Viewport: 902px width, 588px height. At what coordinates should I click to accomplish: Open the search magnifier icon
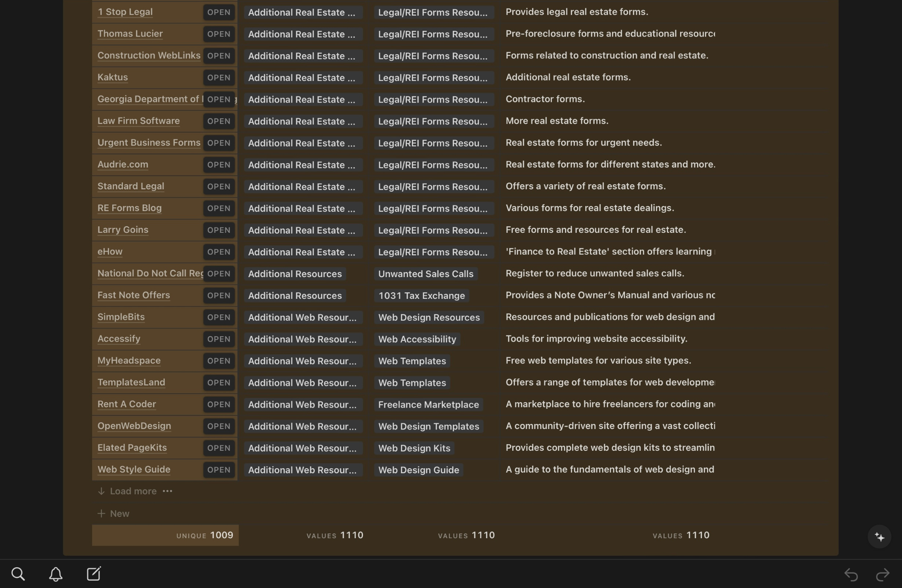point(18,574)
